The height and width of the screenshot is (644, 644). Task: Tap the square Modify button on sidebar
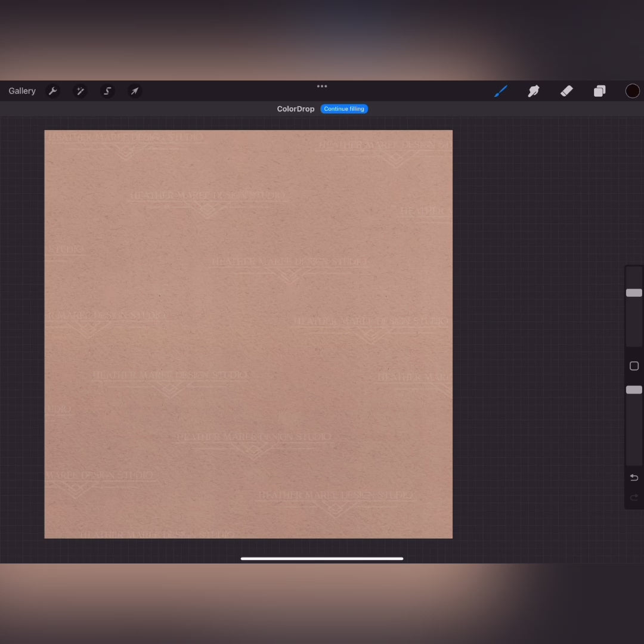pyautogui.click(x=634, y=366)
